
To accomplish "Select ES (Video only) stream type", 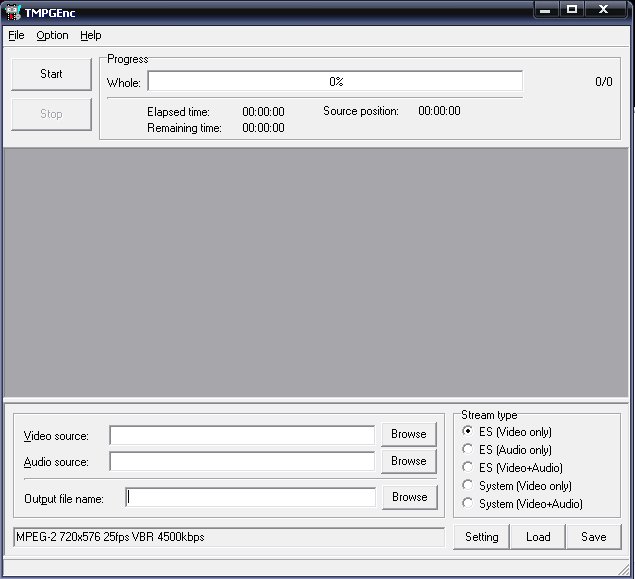I will coord(507,432).
